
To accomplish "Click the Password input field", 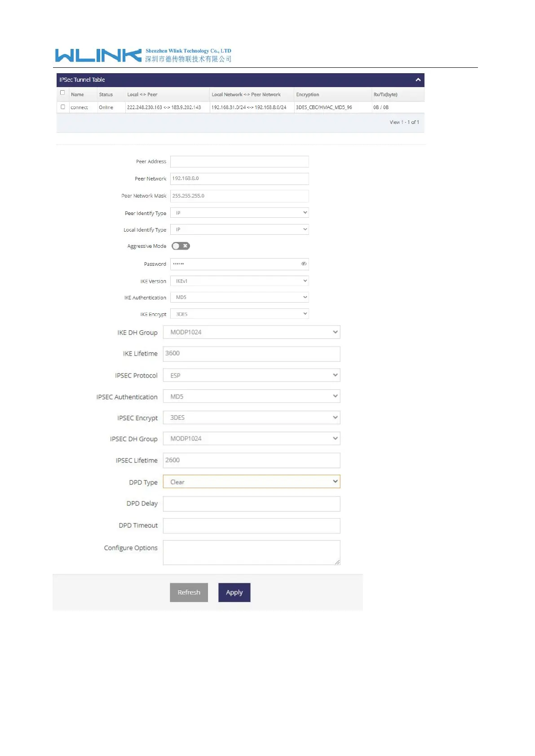I will 239,264.
